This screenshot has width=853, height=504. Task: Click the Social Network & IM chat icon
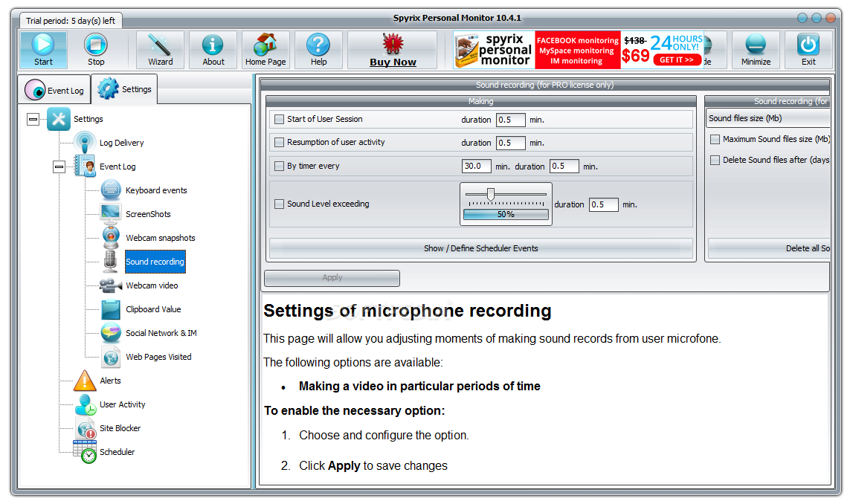(x=111, y=333)
